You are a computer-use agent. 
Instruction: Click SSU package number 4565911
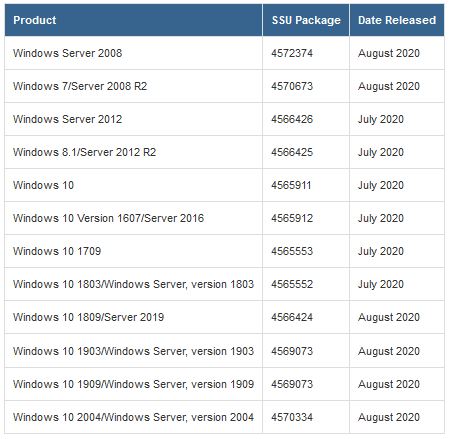291,185
